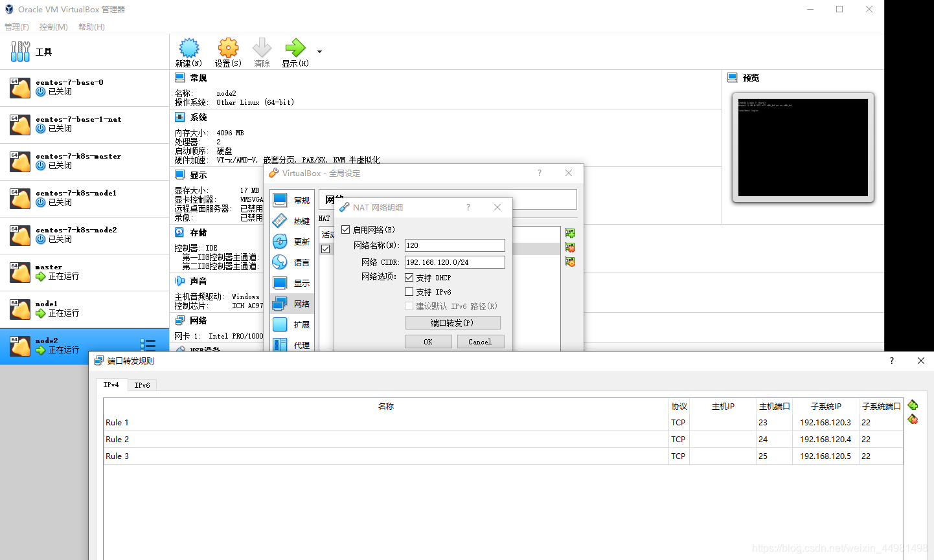Click help button in NAT 网络明细 dialog
The width and height of the screenshot is (934, 560).
[x=468, y=207]
